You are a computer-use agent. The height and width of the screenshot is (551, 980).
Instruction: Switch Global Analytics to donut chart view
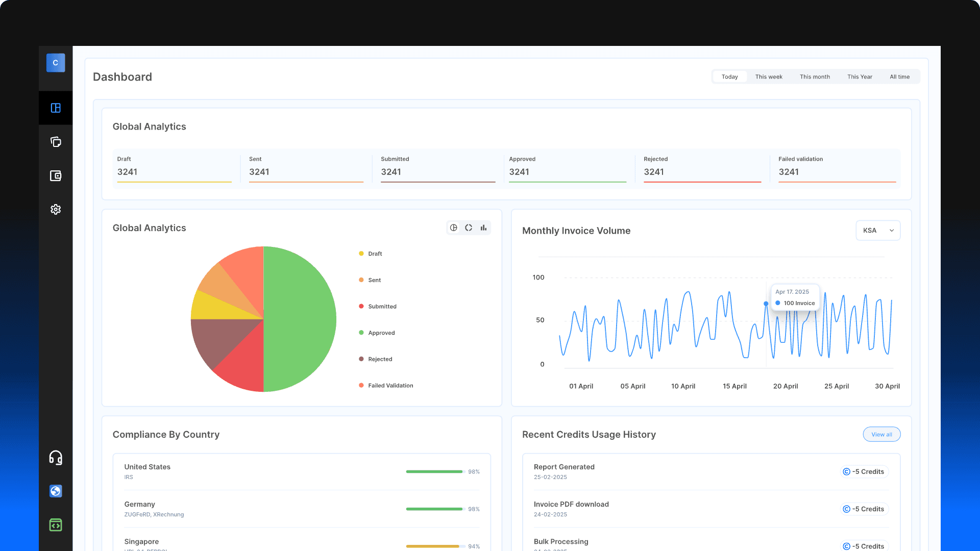click(469, 228)
